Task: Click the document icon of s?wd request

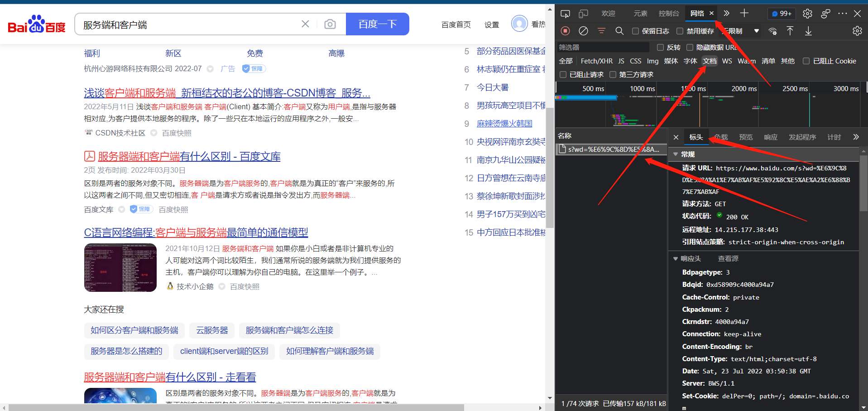Action: [562, 149]
